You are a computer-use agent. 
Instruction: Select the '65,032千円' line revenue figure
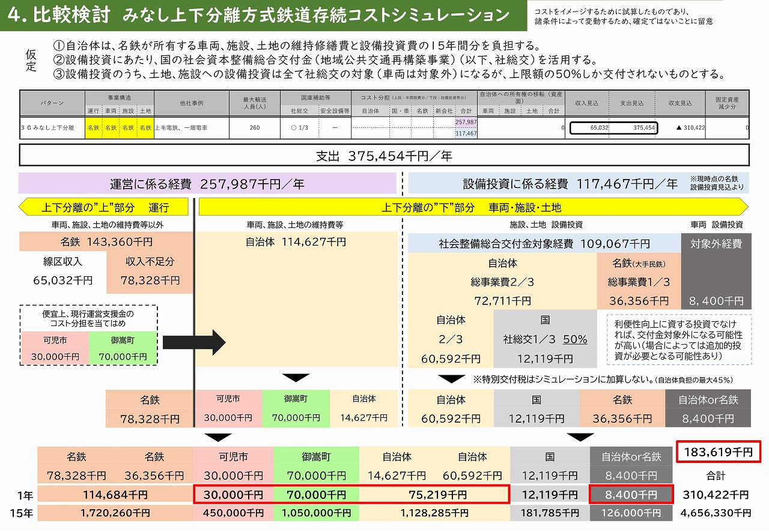[62, 280]
